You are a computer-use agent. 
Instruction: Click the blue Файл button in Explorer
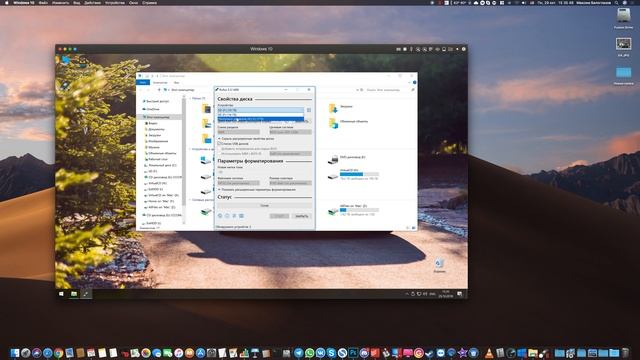pyautogui.click(x=143, y=82)
